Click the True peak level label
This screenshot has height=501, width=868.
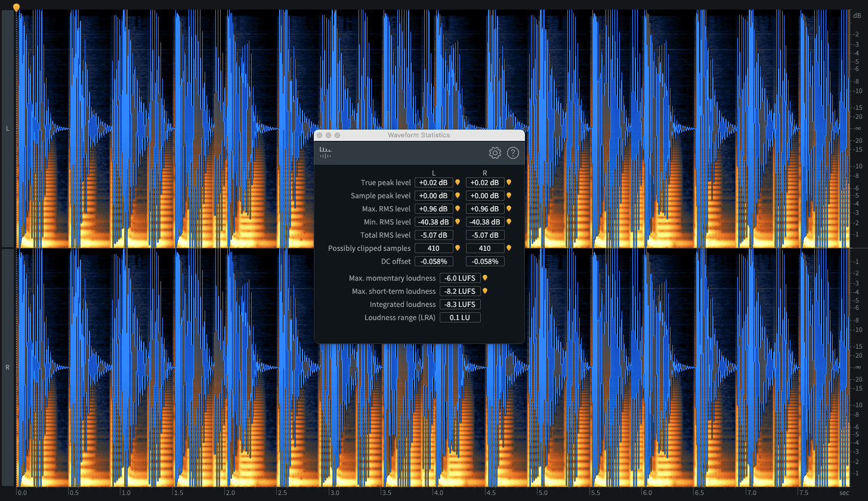pos(386,183)
